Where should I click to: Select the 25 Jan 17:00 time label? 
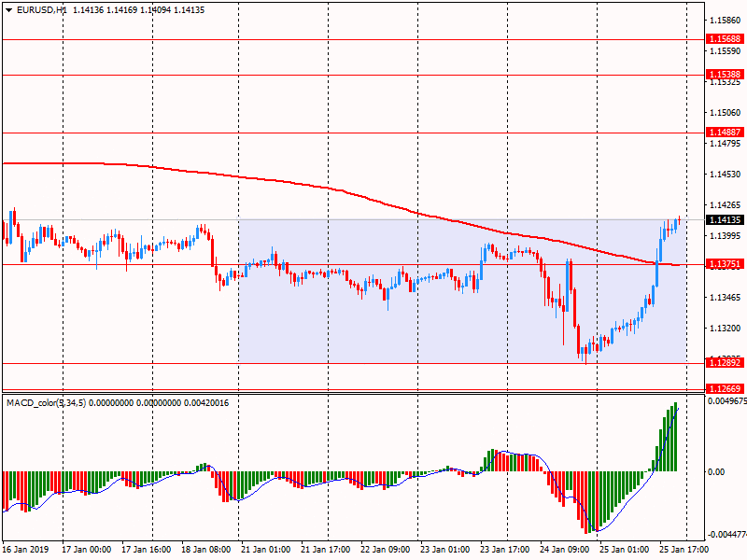(x=684, y=549)
